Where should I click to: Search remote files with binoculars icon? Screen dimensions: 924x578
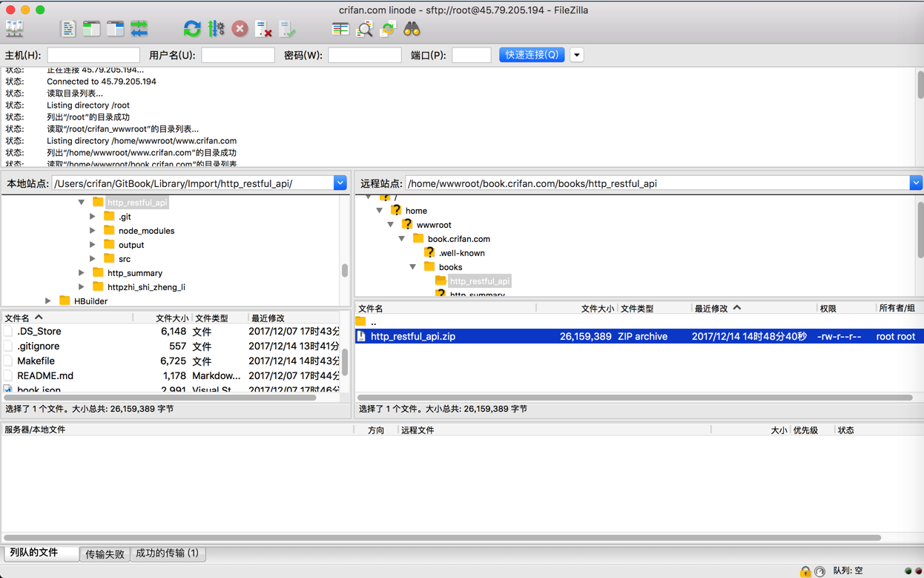coord(412,29)
